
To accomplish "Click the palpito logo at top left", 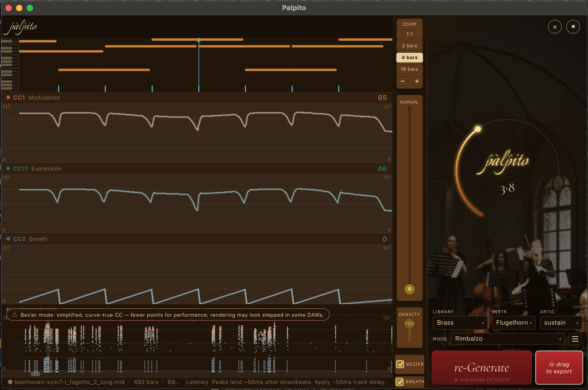I will 20,27.
